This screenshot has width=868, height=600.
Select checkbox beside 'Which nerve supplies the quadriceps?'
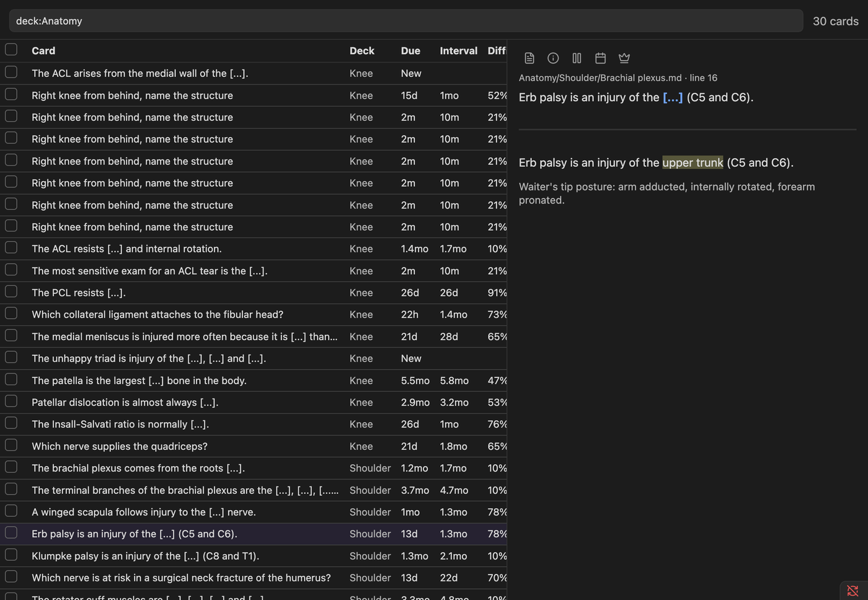click(11, 445)
